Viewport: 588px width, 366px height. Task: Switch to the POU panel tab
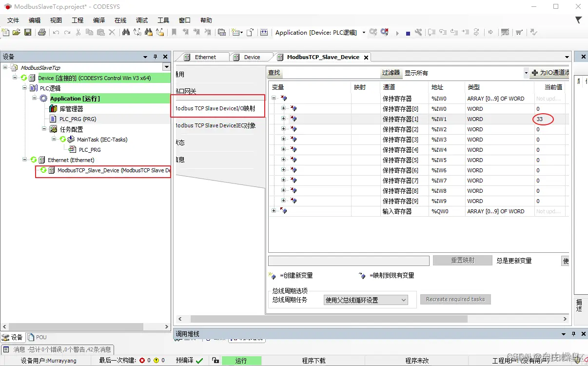(x=38, y=337)
